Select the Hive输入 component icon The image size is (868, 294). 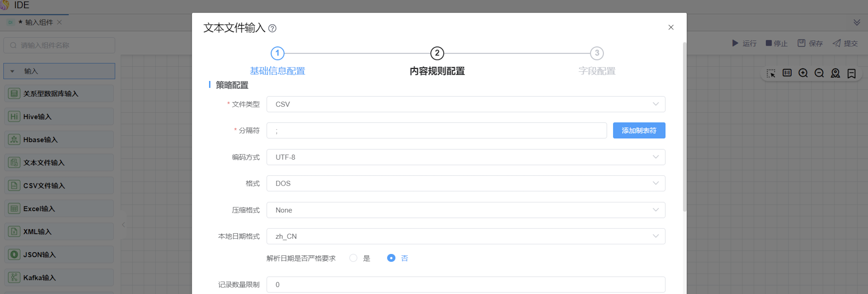pos(14,116)
